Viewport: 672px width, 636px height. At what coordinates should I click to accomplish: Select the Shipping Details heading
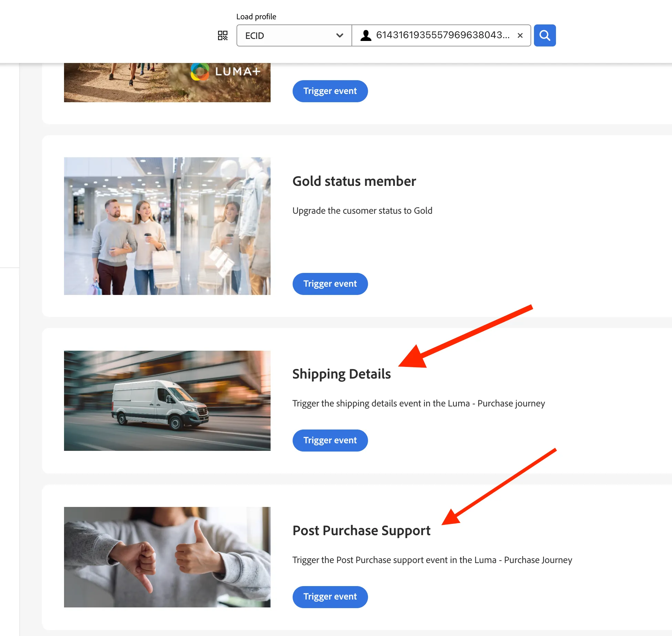(x=342, y=374)
